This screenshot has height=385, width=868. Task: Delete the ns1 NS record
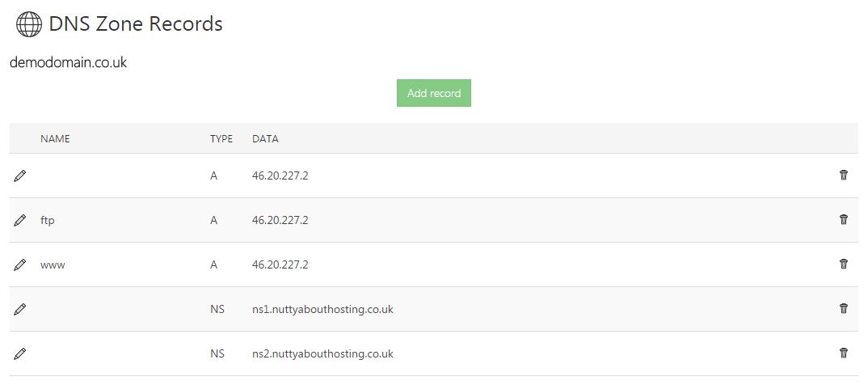click(x=844, y=308)
